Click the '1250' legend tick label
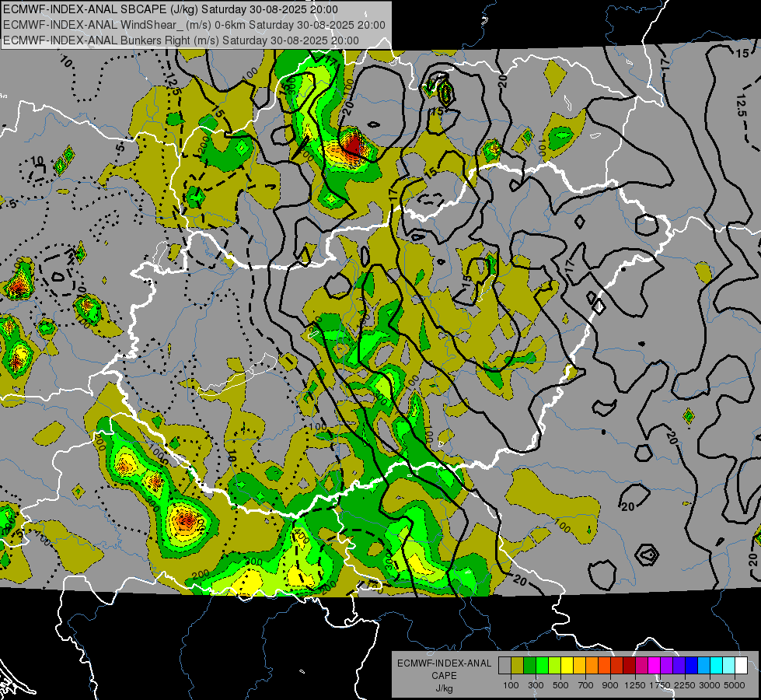 coord(635,685)
